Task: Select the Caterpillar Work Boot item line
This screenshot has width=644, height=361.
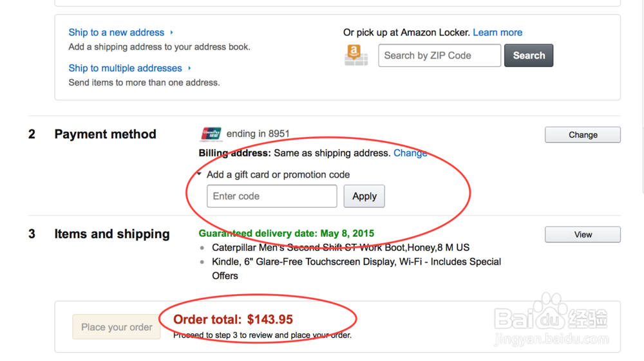Action: click(x=341, y=248)
